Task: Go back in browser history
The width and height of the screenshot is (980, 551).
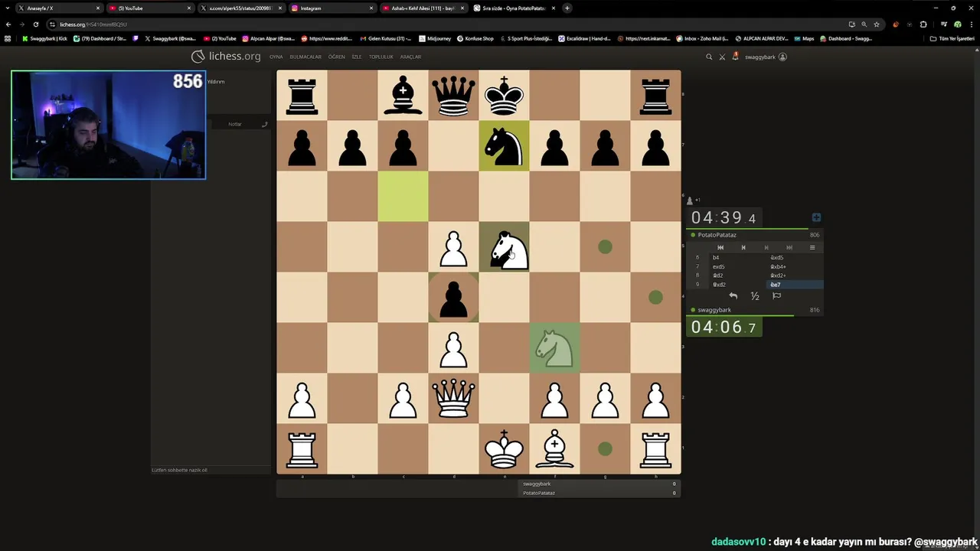Action: 8,24
